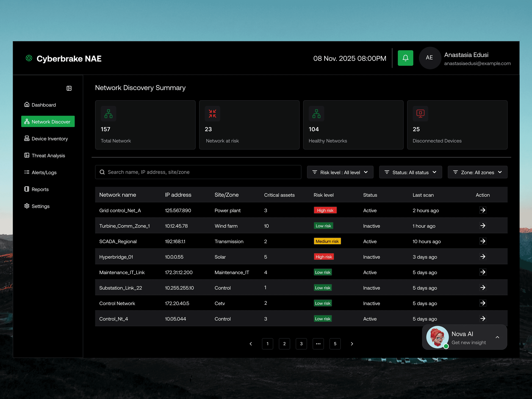The width and height of the screenshot is (532, 399).
Task: Click the search name, IP address field
Action: click(198, 172)
